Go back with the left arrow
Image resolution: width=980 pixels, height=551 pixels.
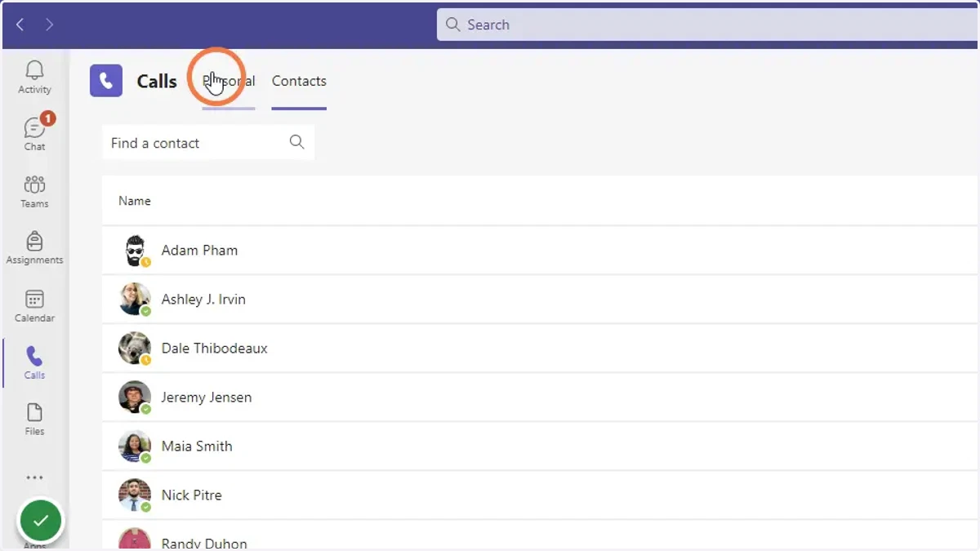20,24
